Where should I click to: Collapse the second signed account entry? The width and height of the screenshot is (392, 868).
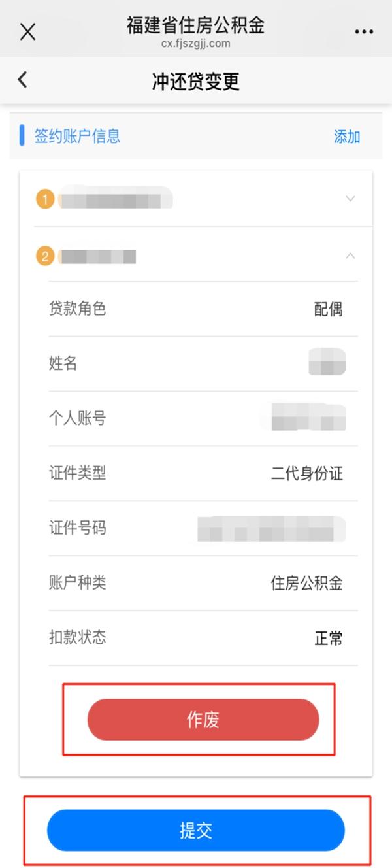click(350, 256)
